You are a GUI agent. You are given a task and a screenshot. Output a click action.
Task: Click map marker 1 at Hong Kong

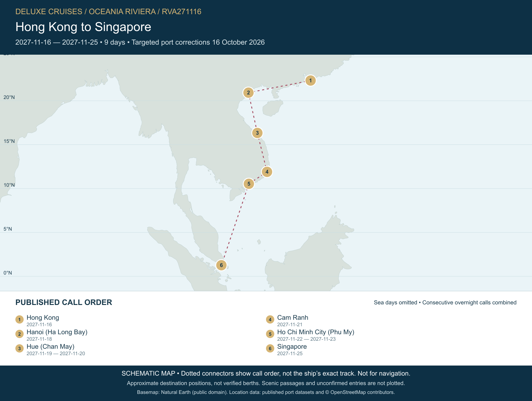[x=310, y=80]
